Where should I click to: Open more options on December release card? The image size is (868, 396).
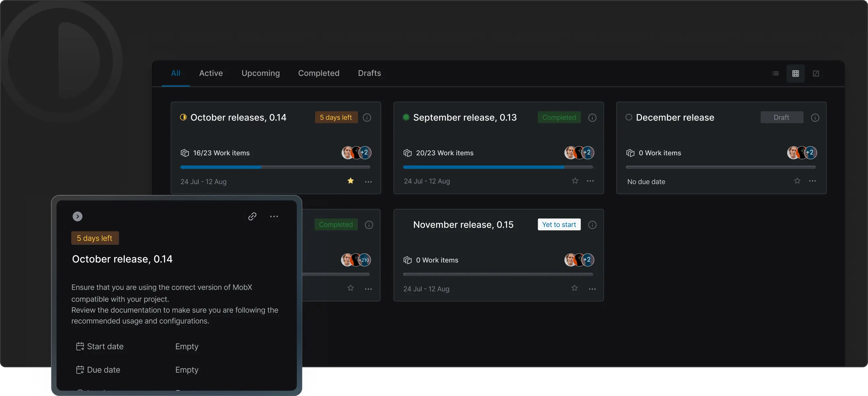tap(812, 181)
